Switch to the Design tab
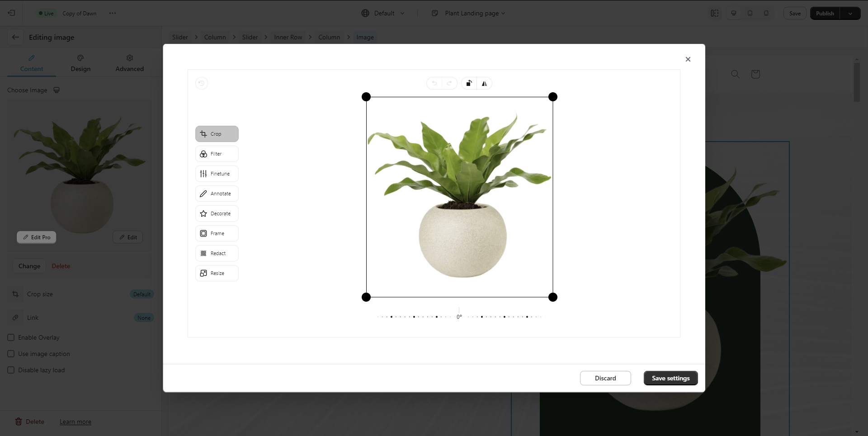Viewport: 868px width, 436px height. [x=80, y=63]
